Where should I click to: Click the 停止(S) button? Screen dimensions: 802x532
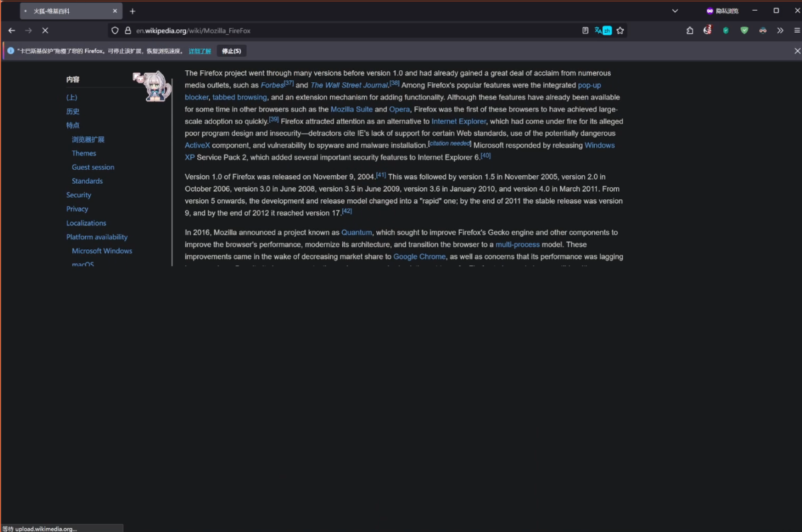(x=232, y=51)
